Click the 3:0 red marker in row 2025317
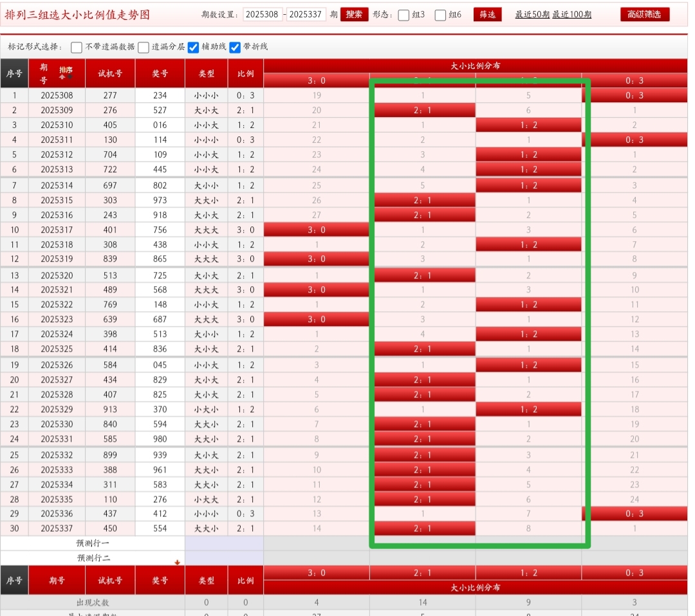695x616 pixels. pos(316,230)
